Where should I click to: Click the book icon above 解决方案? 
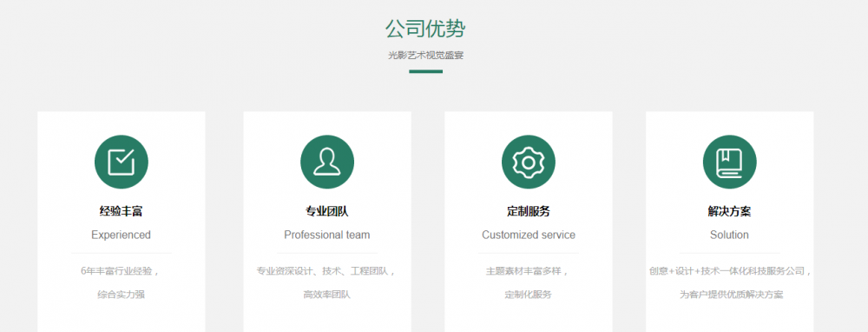tap(730, 162)
